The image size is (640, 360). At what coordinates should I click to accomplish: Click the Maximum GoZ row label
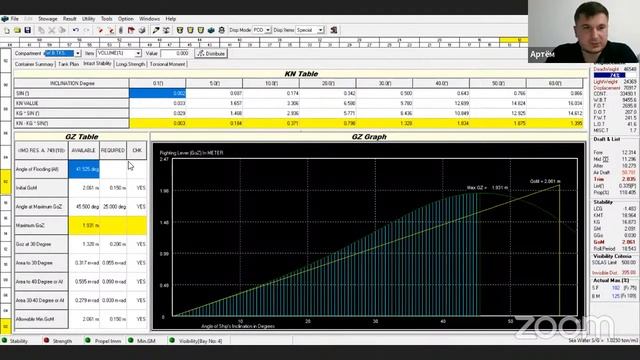(41, 225)
